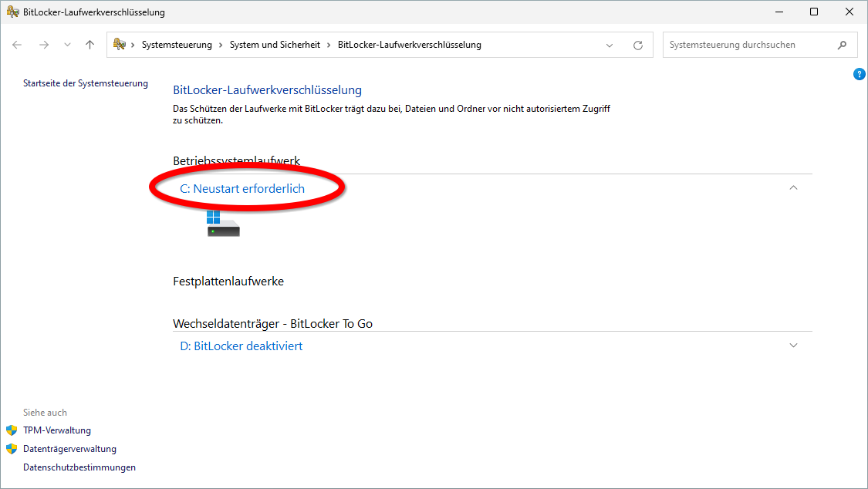
Task: Expand the D: BitLocker To Go chevron
Action: (x=793, y=346)
